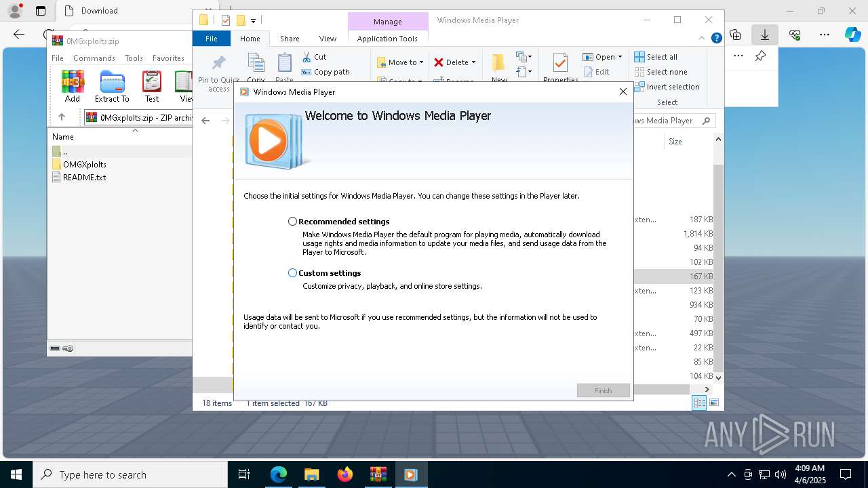Select the OMGXploIts folder in WinRAR

pyautogui.click(x=84, y=164)
